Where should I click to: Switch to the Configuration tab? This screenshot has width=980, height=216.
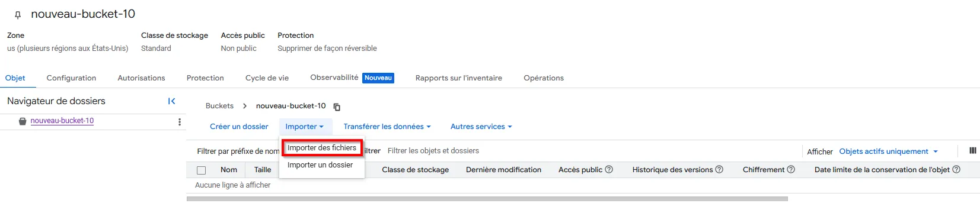coord(71,78)
